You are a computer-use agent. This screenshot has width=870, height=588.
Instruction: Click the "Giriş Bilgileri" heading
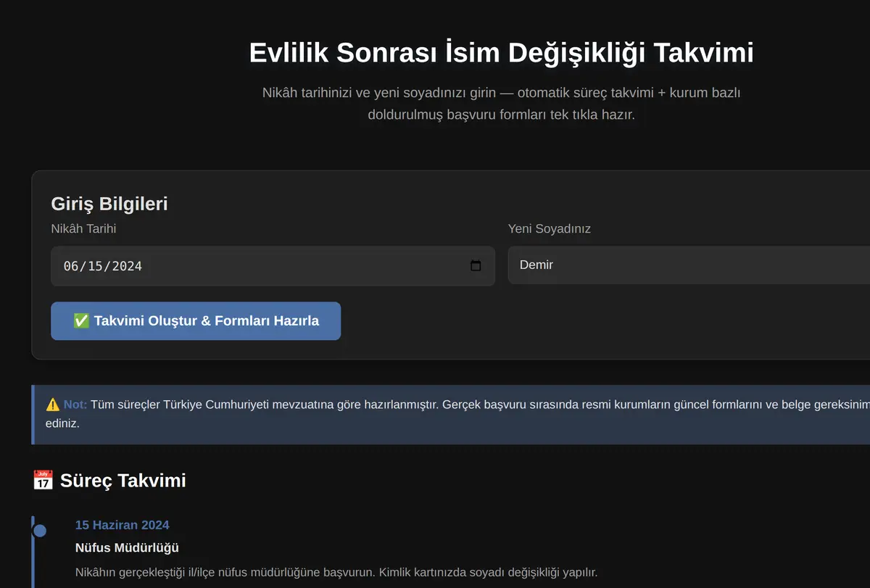[x=109, y=204]
